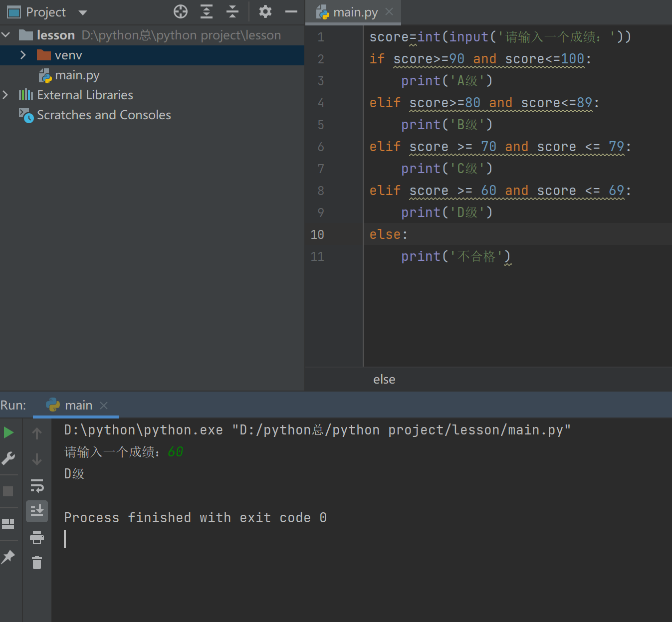Click the Project window icon
Screen dimensions: 672x622
click(14, 12)
